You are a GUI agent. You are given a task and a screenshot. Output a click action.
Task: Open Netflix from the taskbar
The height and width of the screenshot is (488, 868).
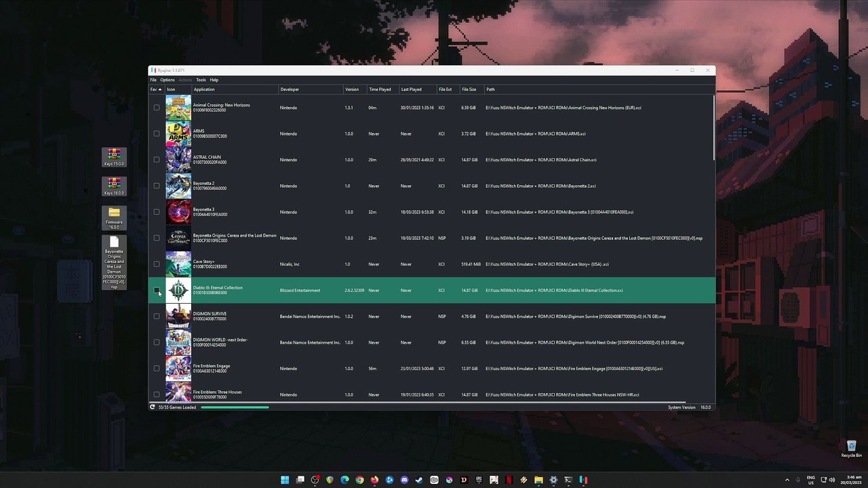tap(509, 480)
